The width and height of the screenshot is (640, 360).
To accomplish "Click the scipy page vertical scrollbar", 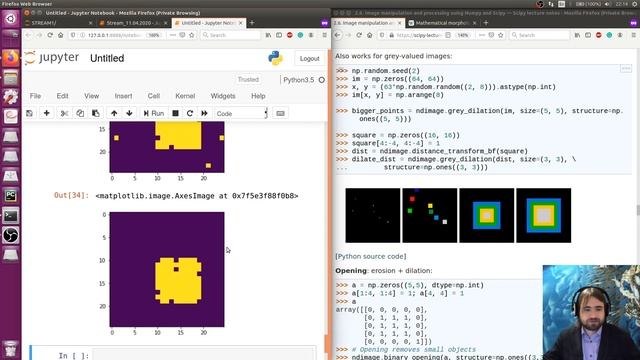I will 638,210.
